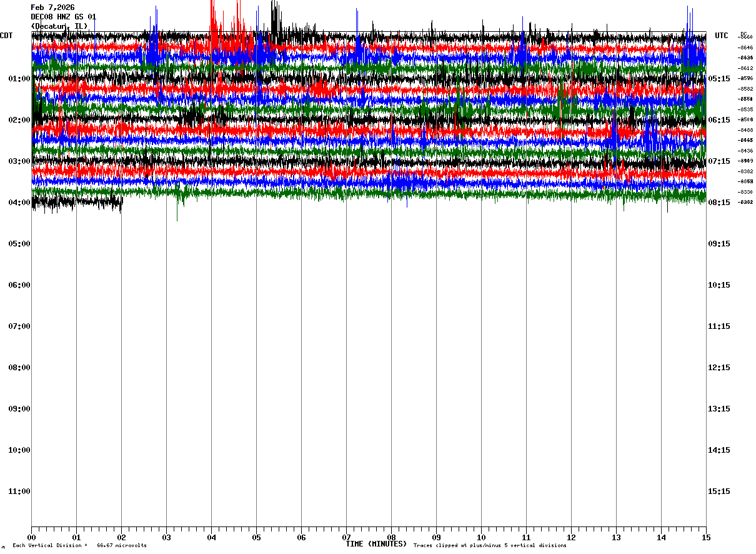Click the '01:00' CDT hour label
756x554 pixels.
19,79
